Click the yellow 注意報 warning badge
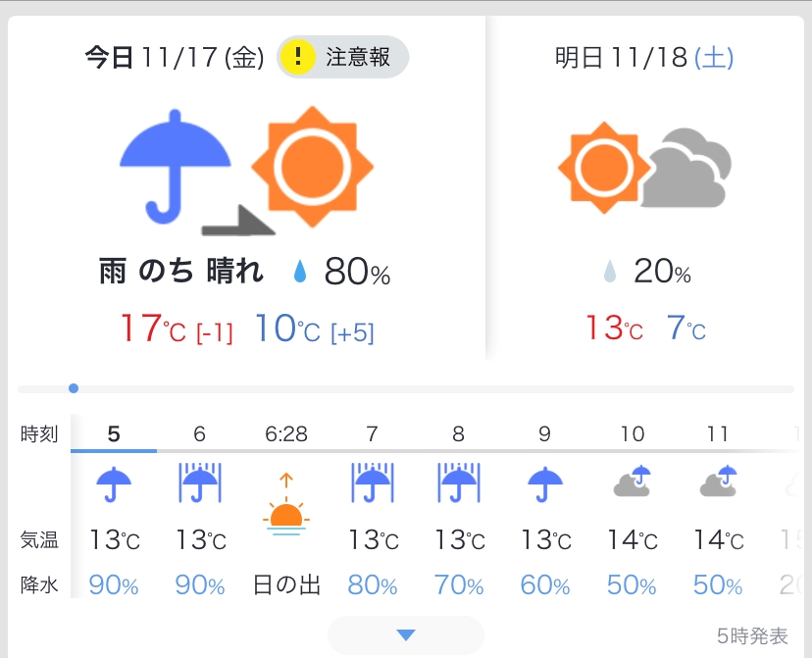 (x=342, y=57)
